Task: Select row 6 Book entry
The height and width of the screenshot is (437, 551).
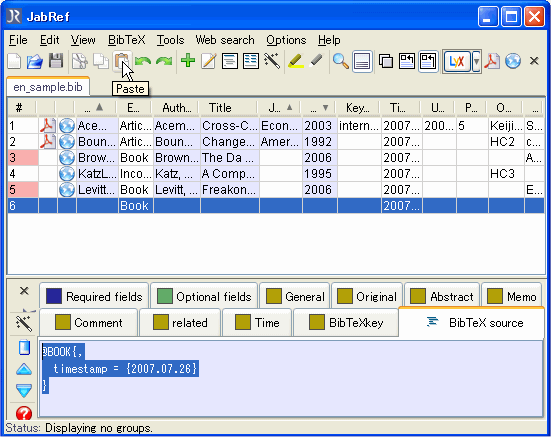Action: pos(276,206)
